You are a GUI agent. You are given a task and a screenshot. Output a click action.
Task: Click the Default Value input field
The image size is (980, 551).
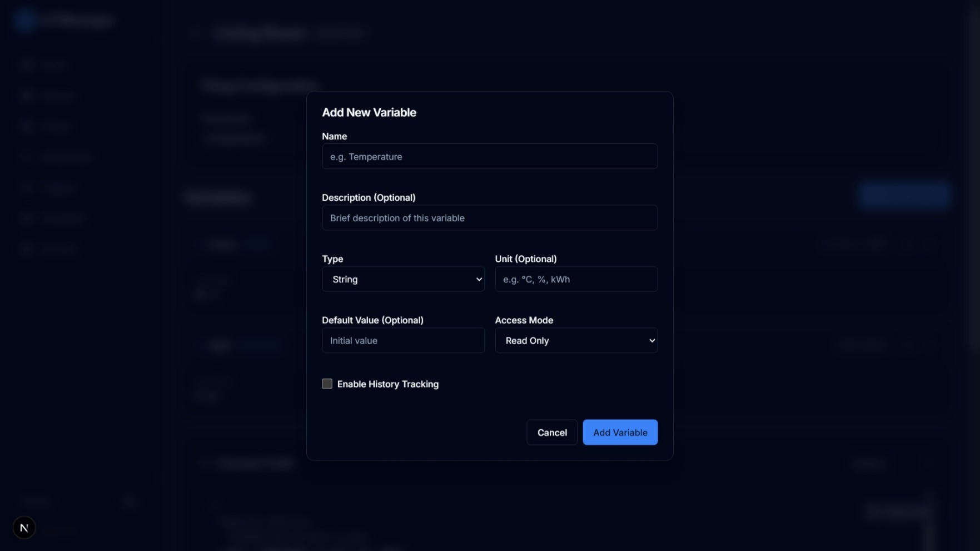pyautogui.click(x=403, y=340)
